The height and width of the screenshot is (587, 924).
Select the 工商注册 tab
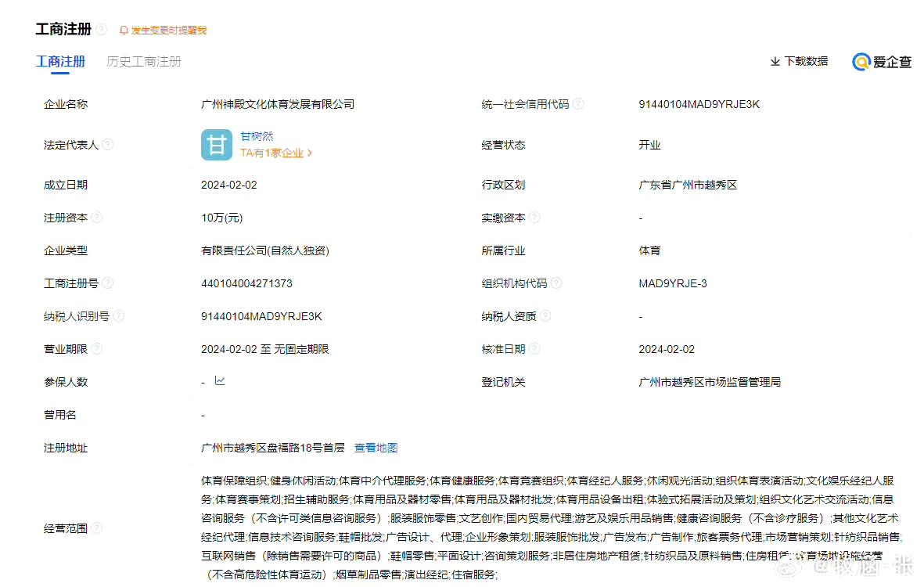(60, 61)
